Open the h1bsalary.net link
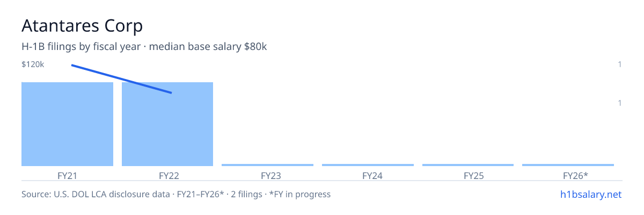Screen dimensions: 644x215 [590, 194]
